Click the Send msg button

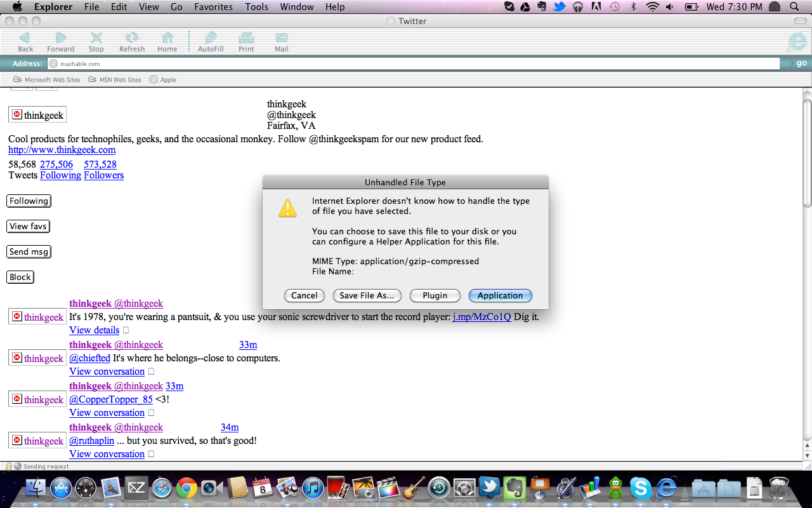[x=29, y=251]
